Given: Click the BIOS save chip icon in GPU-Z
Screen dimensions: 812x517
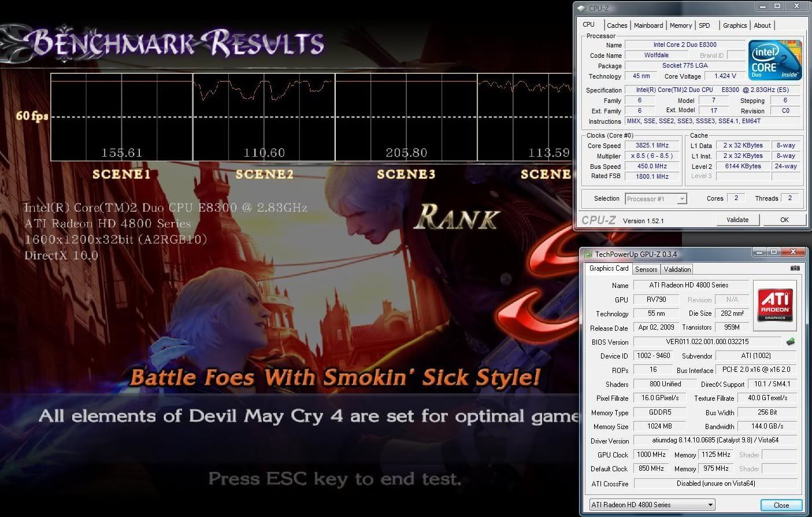Looking at the screenshot, I should pyautogui.click(x=791, y=342).
